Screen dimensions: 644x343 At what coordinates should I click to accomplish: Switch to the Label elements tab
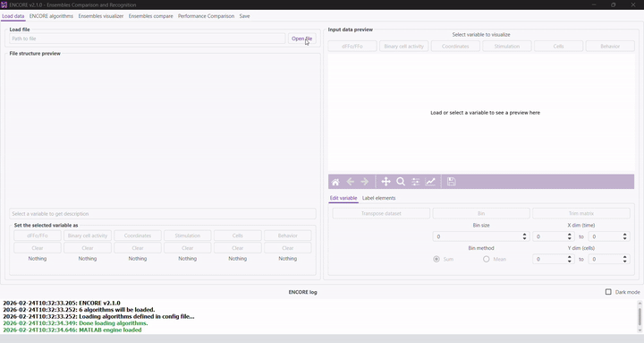point(378,198)
